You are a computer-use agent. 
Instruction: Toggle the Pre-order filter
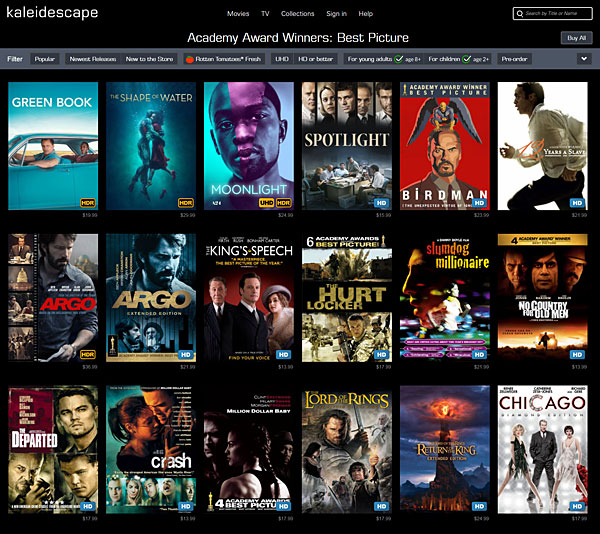pyautogui.click(x=514, y=59)
